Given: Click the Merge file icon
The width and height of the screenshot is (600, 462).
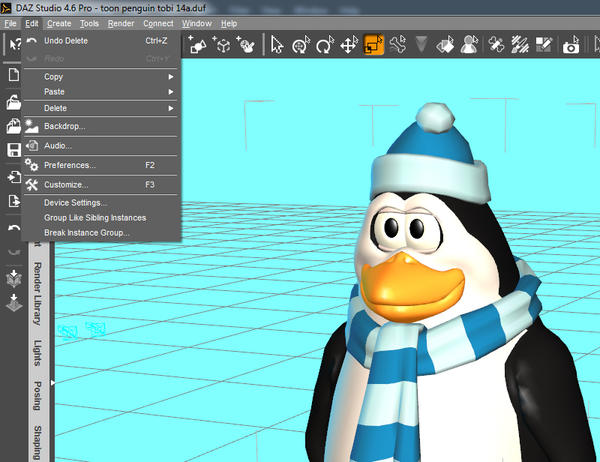Looking at the screenshot, I should [14, 126].
